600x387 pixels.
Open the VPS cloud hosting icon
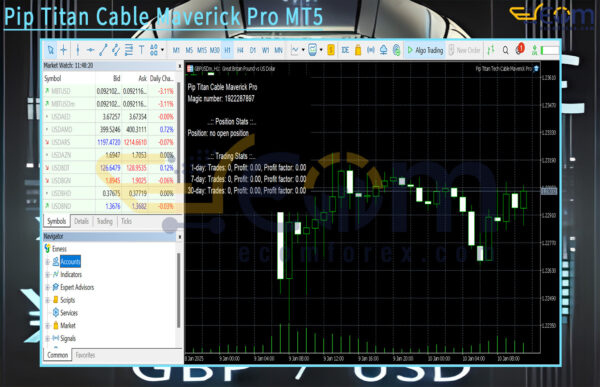383,50
